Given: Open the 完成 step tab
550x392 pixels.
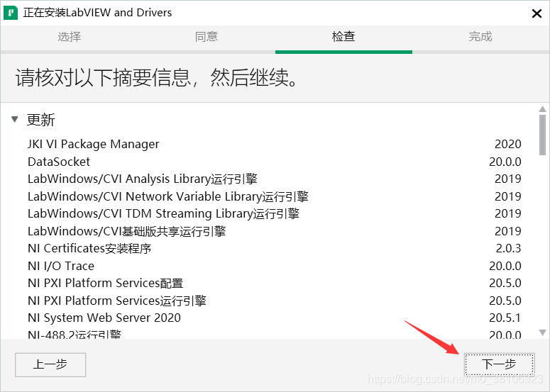Looking at the screenshot, I should [480, 36].
